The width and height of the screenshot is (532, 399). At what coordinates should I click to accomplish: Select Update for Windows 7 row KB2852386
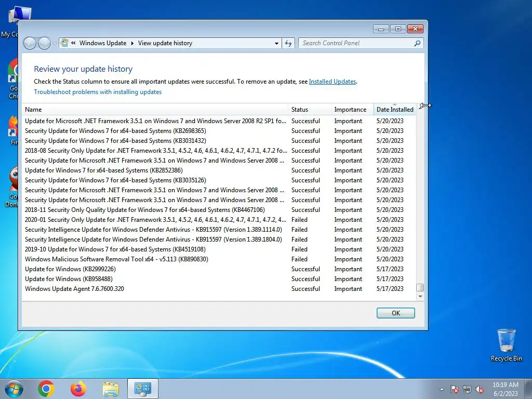tap(219, 170)
